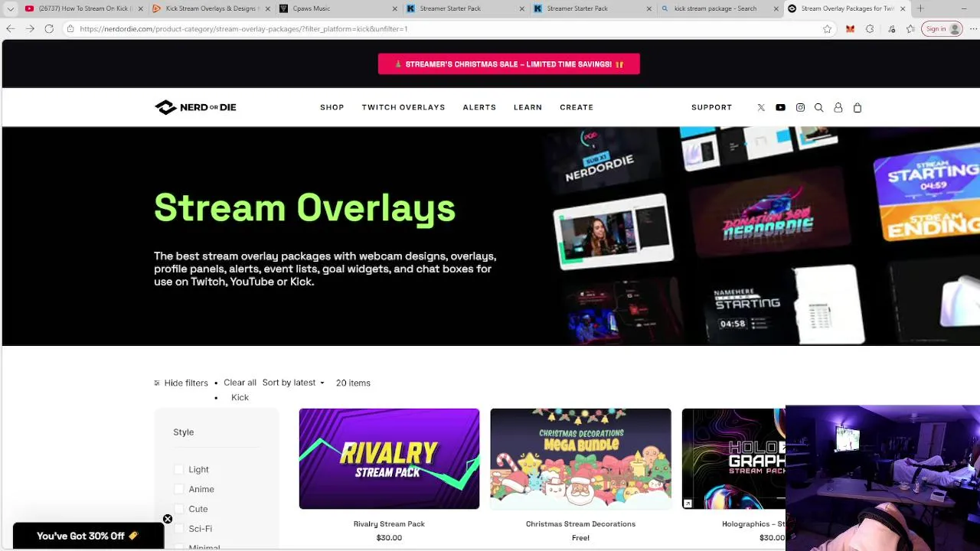Open the YouTube social icon

pos(780,108)
